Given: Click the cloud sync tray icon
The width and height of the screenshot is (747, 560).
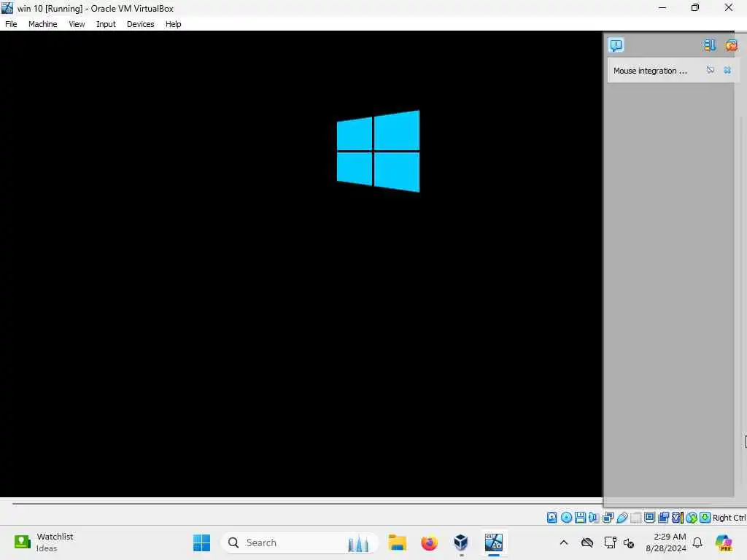Looking at the screenshot, I should coord(587,542).
